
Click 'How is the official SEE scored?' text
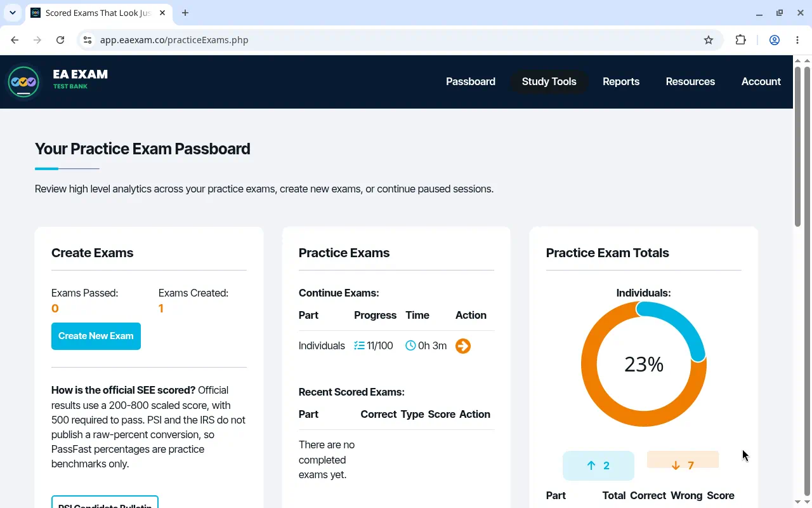click(124, 391)
